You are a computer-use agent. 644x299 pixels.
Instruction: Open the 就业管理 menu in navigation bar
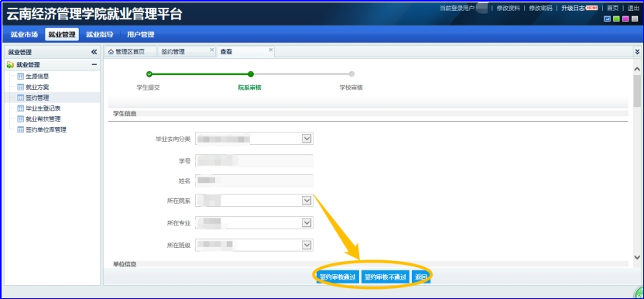[x=62, y=35]
